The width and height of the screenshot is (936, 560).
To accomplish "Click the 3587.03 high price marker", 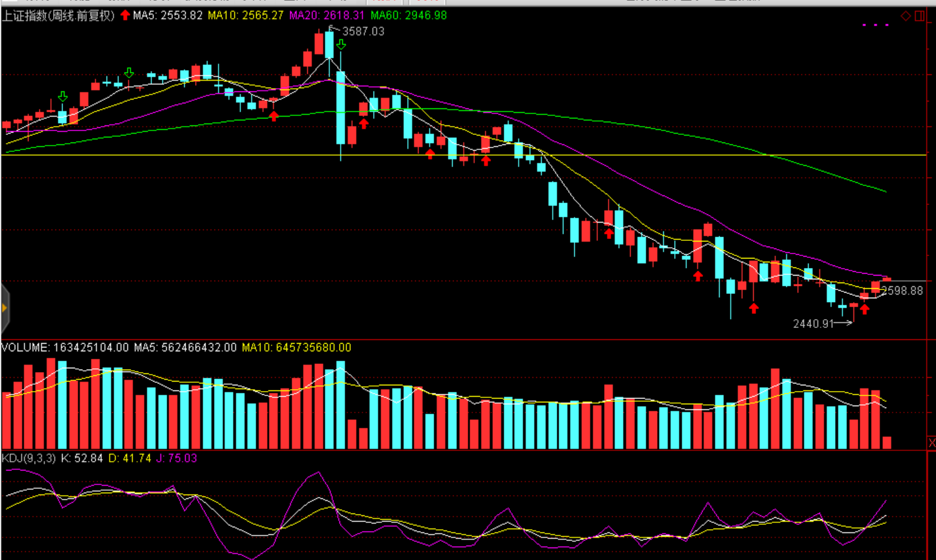I will click(x=363, y=32).
